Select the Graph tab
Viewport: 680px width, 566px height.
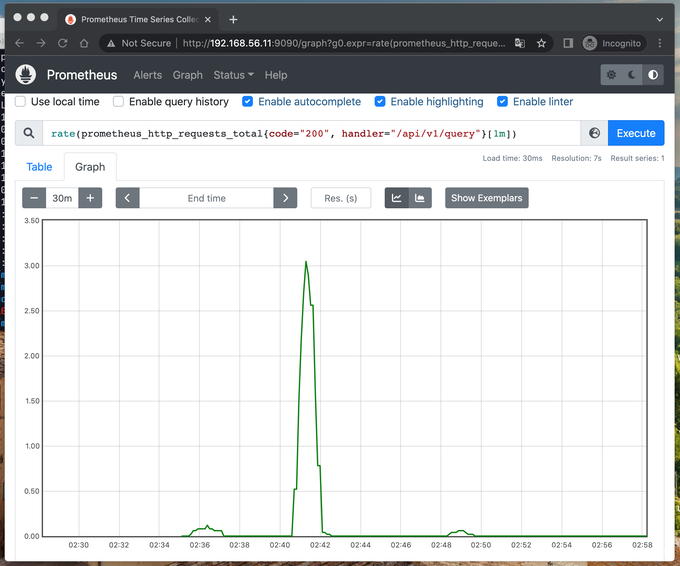90,167
